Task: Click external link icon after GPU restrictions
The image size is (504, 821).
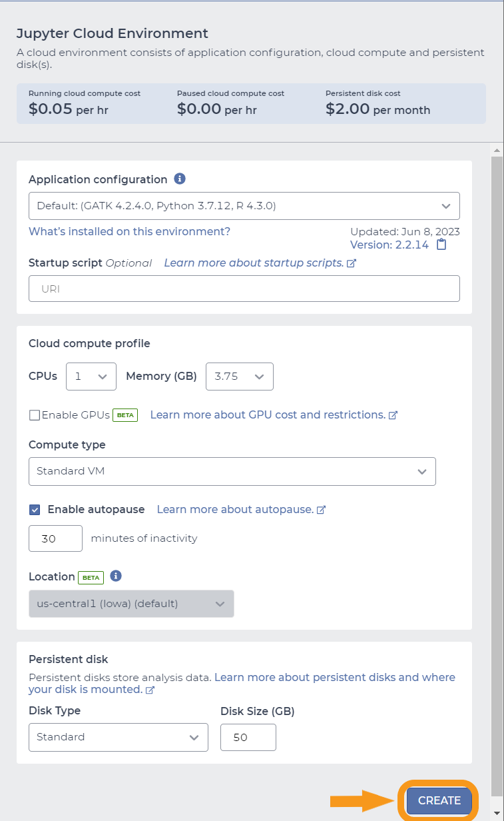Action: click(x=393, y=415)
